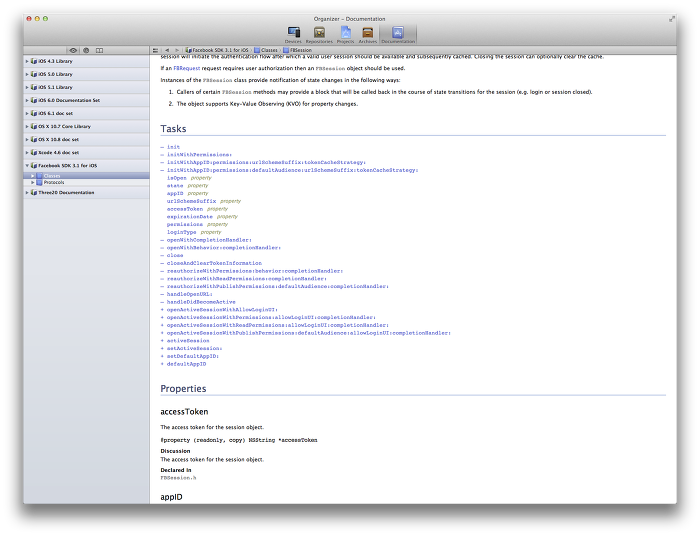
Task: Follow the setDefaultAppID: link
Action: pyautogui.click(x=193, y=356)
